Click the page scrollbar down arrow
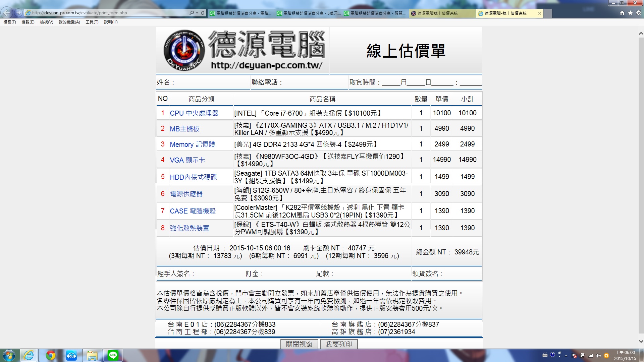Image resolution: width=644 pixels, height=362 pixels. coord(641,342)
